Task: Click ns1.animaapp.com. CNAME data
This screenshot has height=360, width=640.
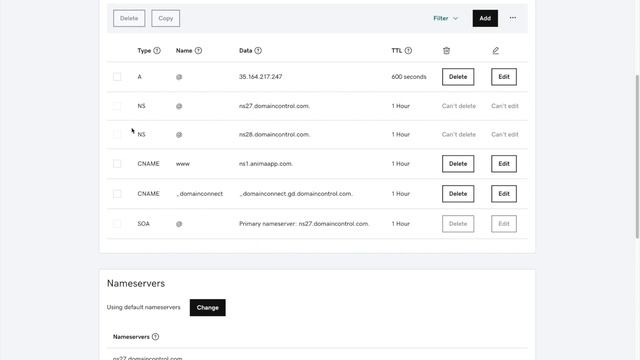Action: click(266, 164)
